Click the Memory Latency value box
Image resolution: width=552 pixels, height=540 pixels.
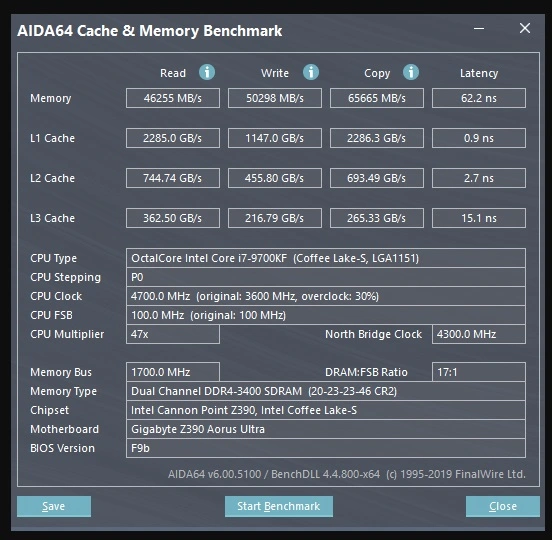pyautogui.click(x=479, y=98)
